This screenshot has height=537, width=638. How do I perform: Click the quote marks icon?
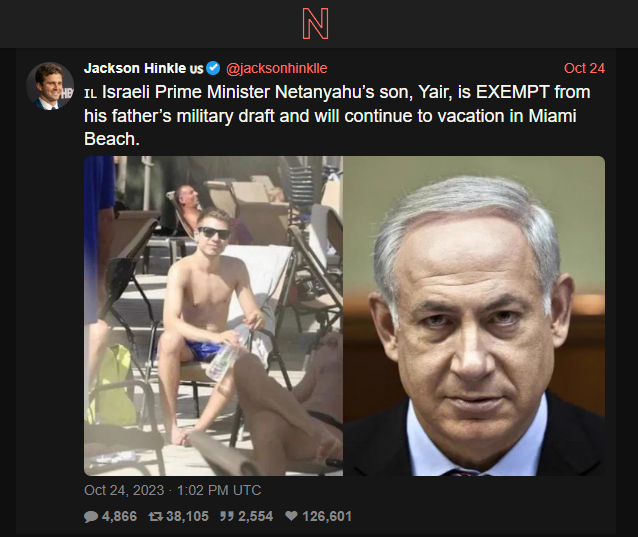point(227,516)
